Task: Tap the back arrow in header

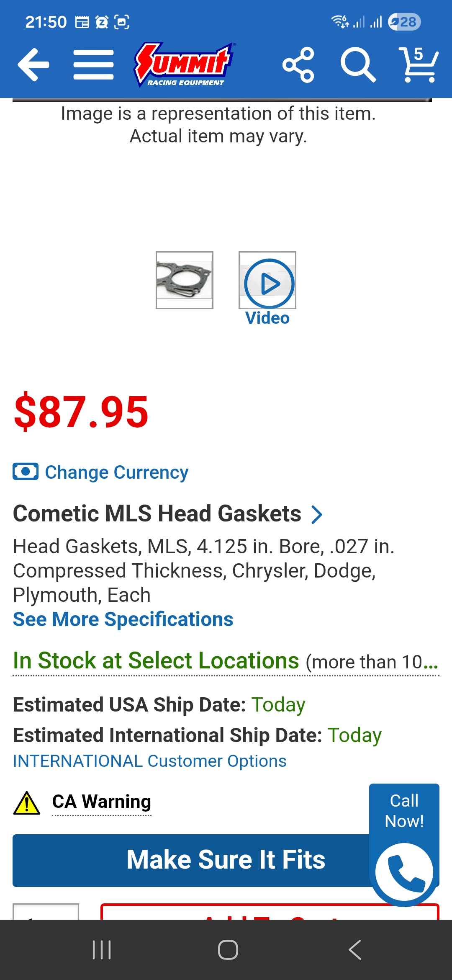Action: (x=33, y=64)
